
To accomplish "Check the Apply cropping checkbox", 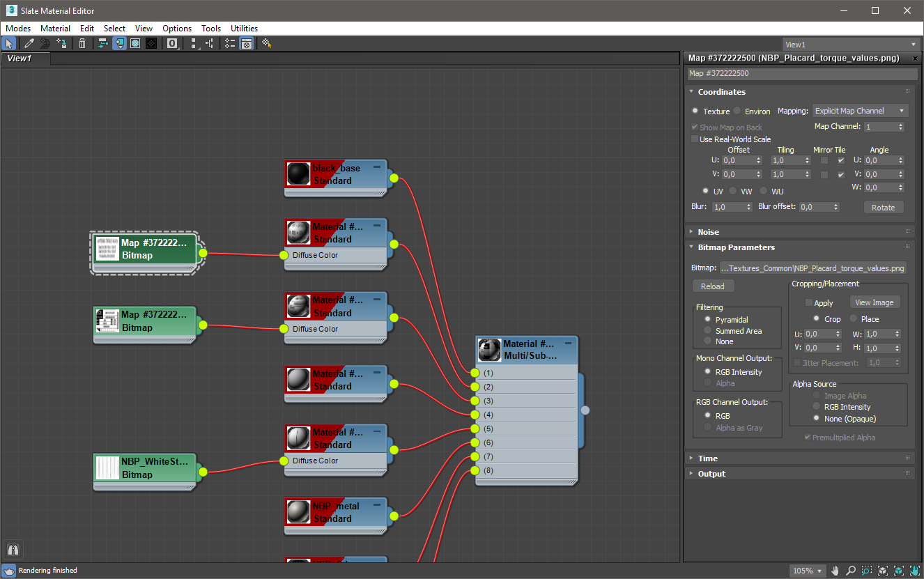I will click(x=809, y=303).
